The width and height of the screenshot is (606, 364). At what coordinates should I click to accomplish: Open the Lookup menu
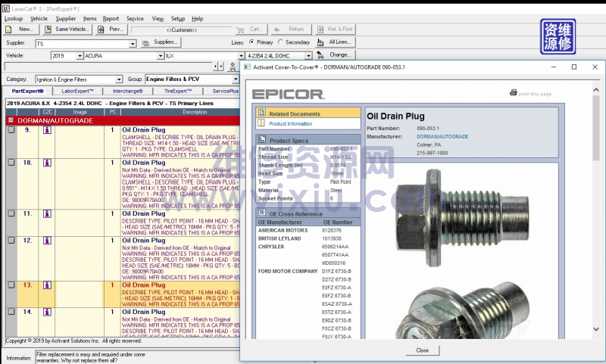pyautogui.click(x=14, y=18)
